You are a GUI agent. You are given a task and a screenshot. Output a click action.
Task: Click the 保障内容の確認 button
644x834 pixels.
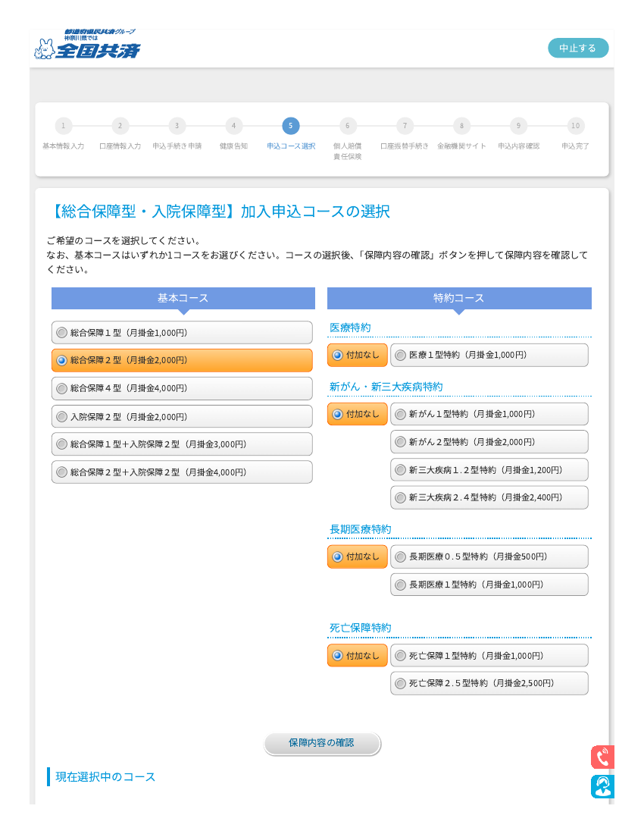[x=322, y=743]
